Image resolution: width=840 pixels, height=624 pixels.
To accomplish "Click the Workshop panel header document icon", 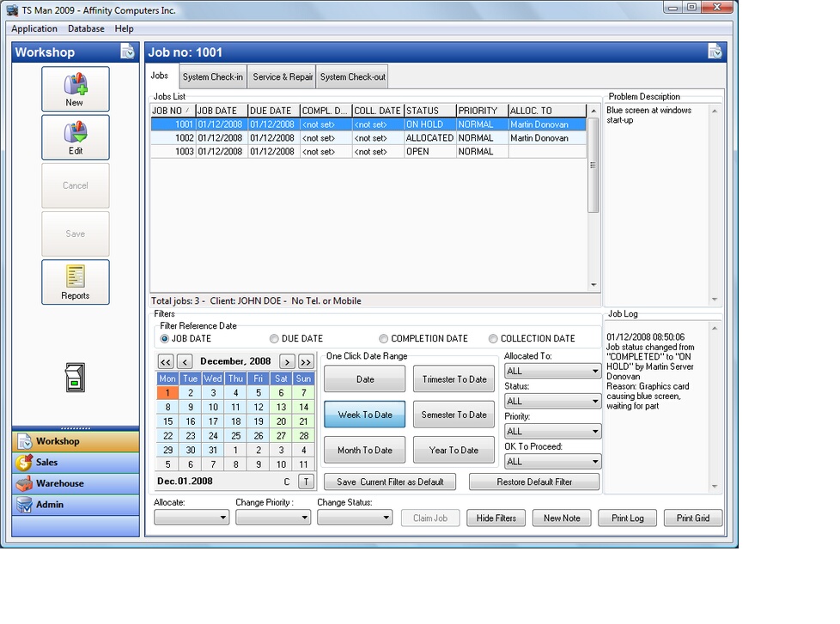I will point(127,51).
